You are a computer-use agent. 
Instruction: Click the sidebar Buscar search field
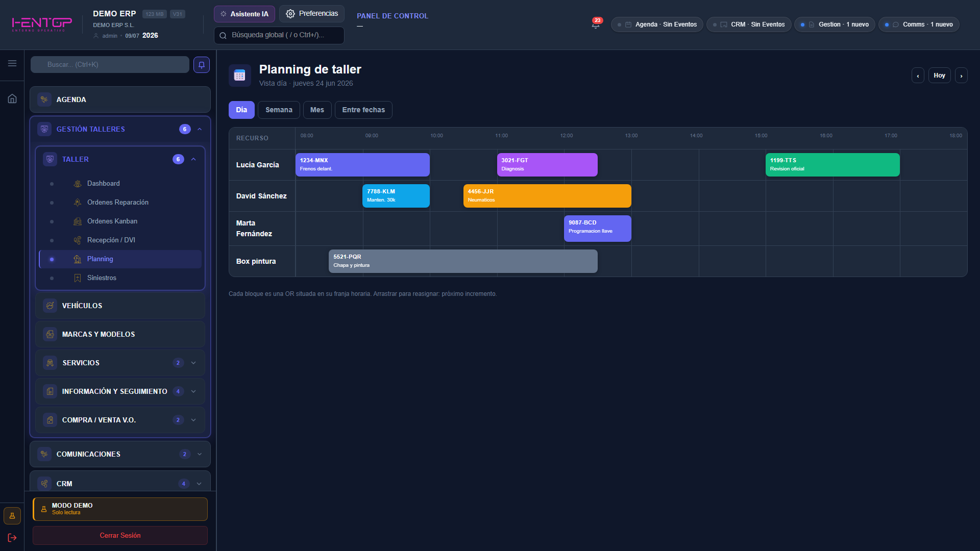point(110,65)
